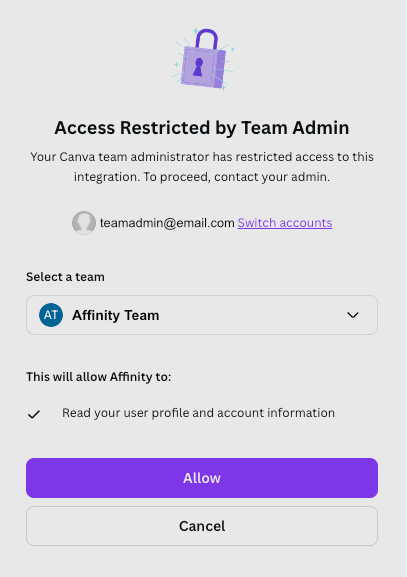Viewport: 407px width, 577px height.
Task: Click the blue AT team badge
Action: click(x=51, y=315)
